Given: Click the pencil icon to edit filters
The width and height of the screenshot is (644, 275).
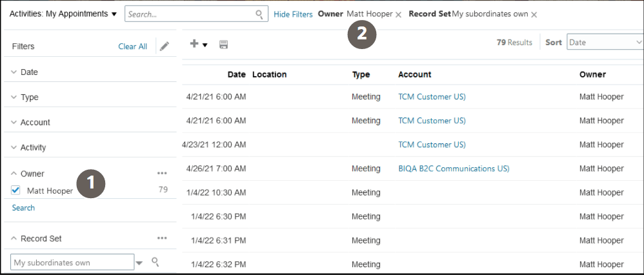Looking at the screenshot, I should pyautogui.click(x=165, y=46).
